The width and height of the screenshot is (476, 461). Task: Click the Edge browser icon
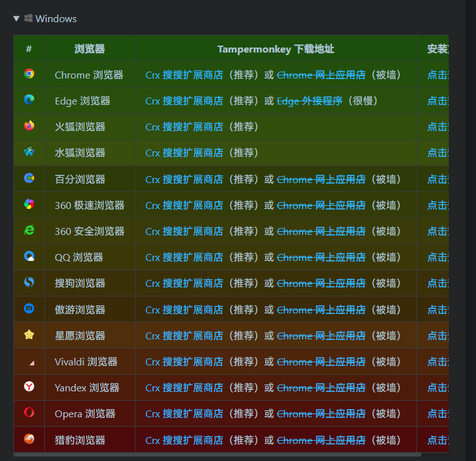[x=29, y=99]
